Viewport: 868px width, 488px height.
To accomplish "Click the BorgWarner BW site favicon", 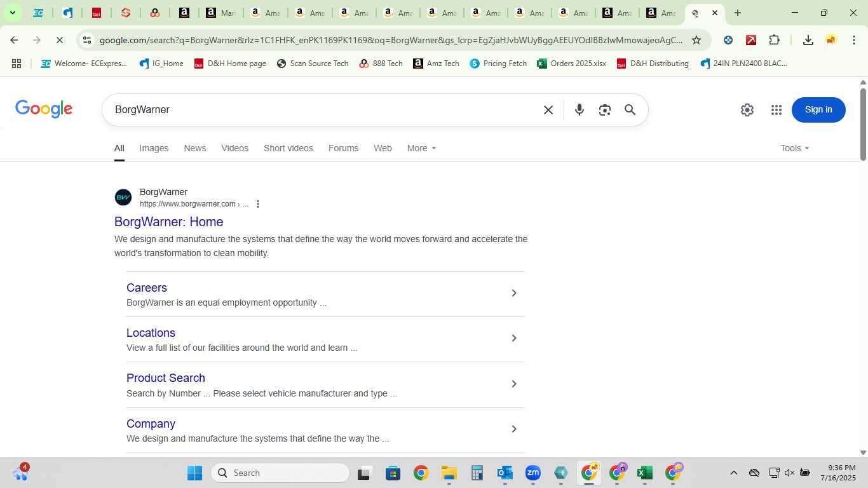I will click(x=123, y=198).
